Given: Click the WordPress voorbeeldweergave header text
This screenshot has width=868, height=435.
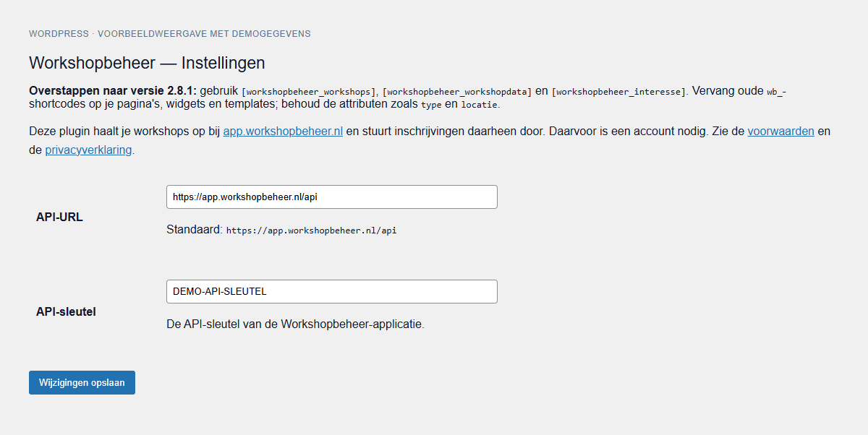Looking at the screenshot, I should point(170,34).
